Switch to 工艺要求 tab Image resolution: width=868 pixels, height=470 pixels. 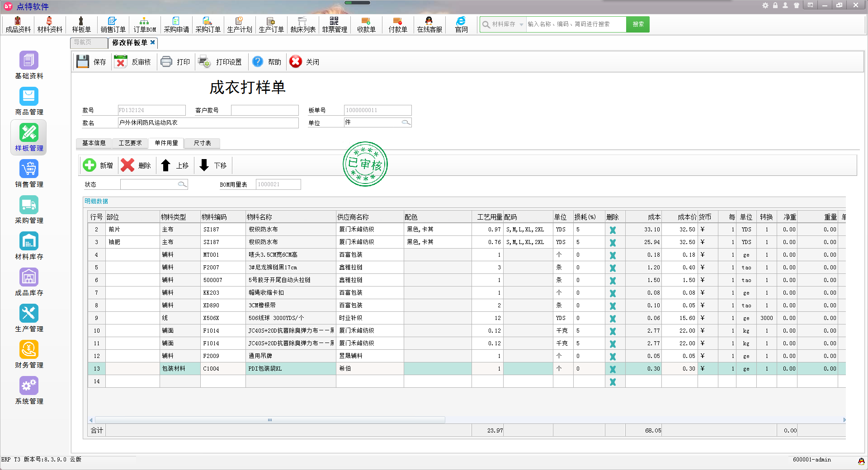tap(130, 143)
